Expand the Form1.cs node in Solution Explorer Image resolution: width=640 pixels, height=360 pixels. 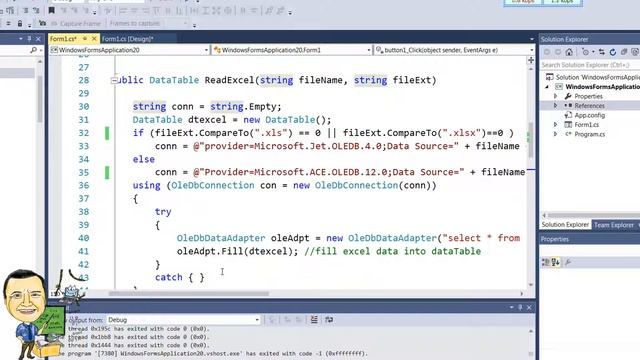pos(556,124)
